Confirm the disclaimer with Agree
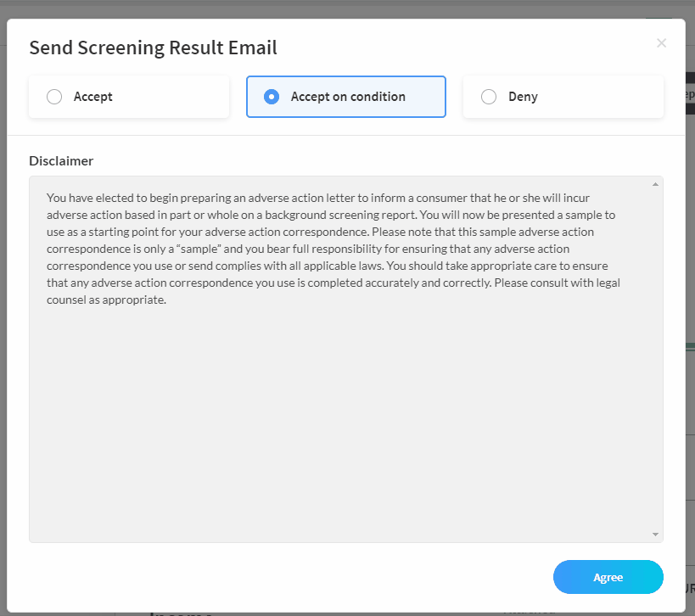Viewport: 695px width, 616px height. (x=608, y=577)
